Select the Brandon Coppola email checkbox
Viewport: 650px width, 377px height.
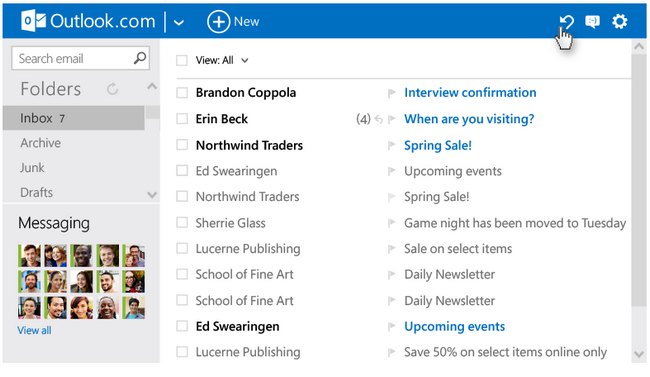point(182,92)
